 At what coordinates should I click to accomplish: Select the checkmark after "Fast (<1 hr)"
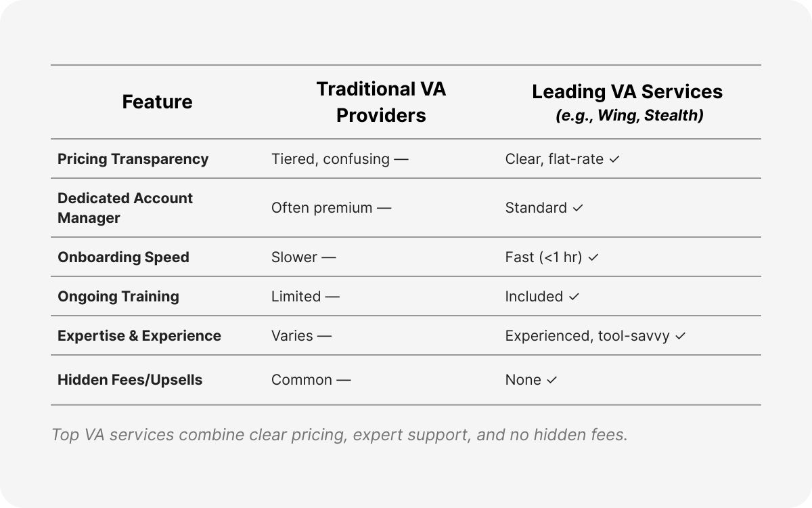click(593, 258)
